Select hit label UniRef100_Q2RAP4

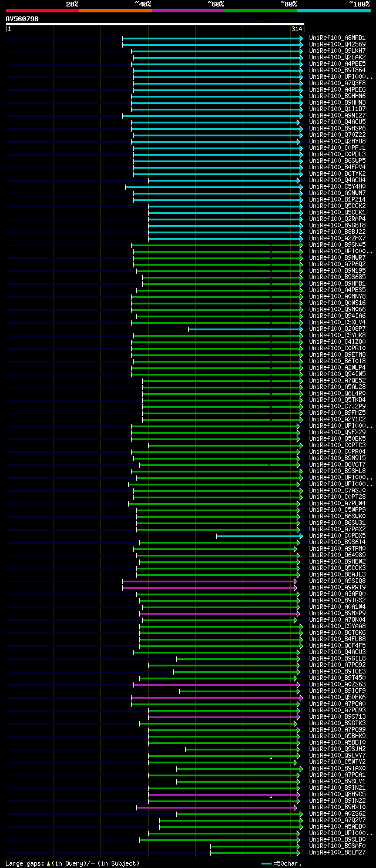(337, 219)
